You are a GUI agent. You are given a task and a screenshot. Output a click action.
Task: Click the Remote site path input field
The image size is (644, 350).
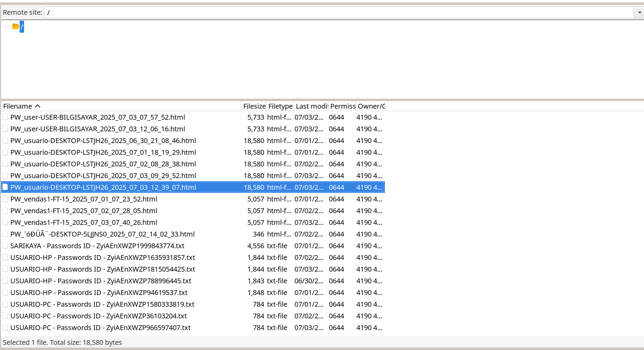[x=339, y=12]
